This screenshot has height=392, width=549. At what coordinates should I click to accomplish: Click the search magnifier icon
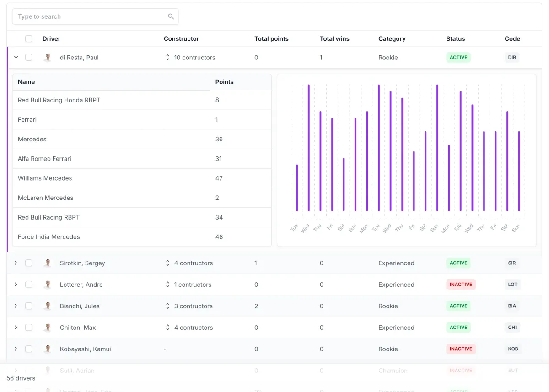point(171,16)
